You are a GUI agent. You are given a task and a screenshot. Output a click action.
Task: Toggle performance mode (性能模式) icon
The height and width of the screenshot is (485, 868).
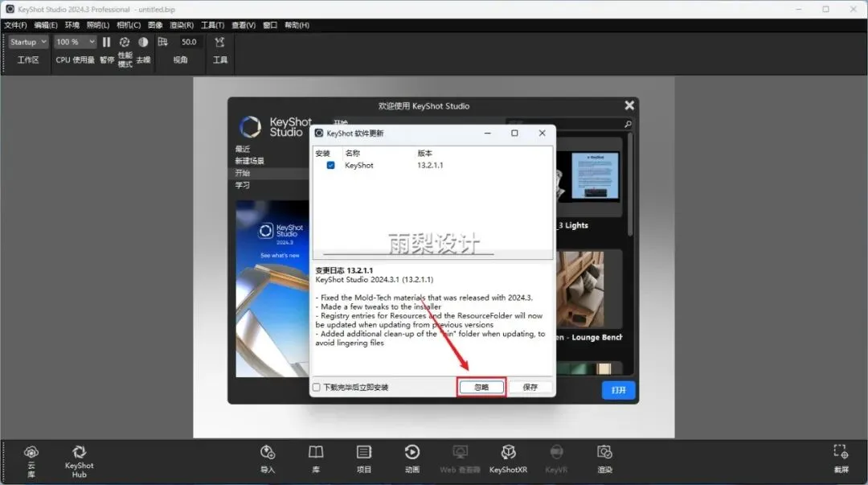pyautogui.click(x=125, y=42)
